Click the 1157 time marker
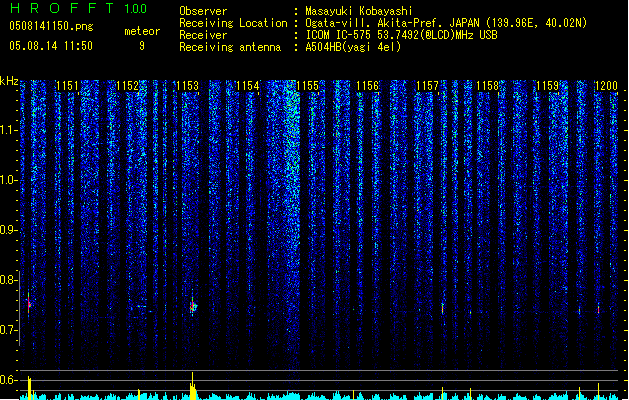 (x=428, y=86)
